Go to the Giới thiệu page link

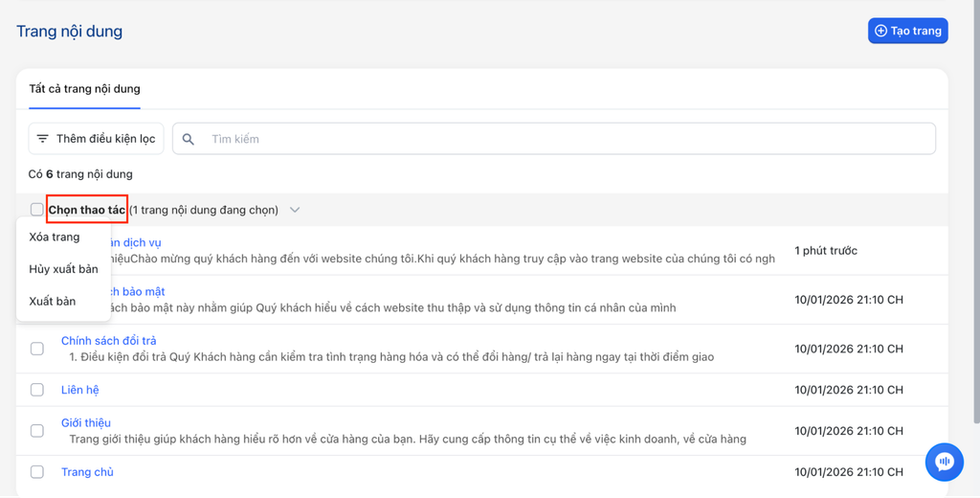click(85, 422)
